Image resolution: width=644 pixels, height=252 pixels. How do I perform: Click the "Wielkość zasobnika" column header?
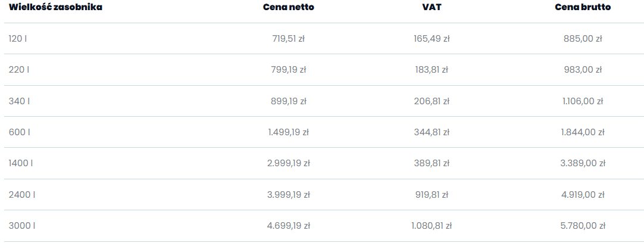tap(55, 7)
